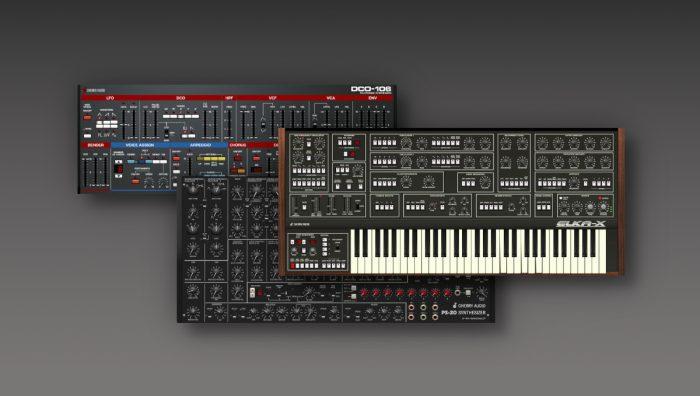Select the DCO section header on DCO-106

(x=180, y=98)
